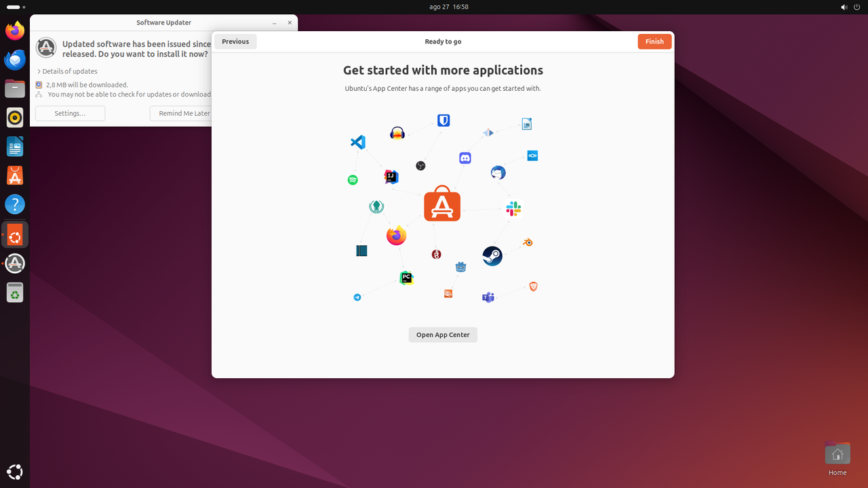
Task: Click the Finish button
Action: pos(654,41)
